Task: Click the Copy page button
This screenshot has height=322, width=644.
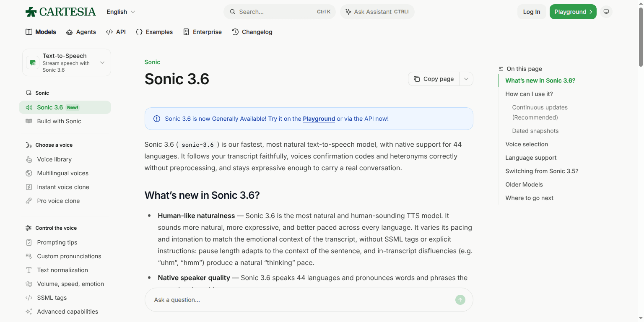Action: point(434,79)
